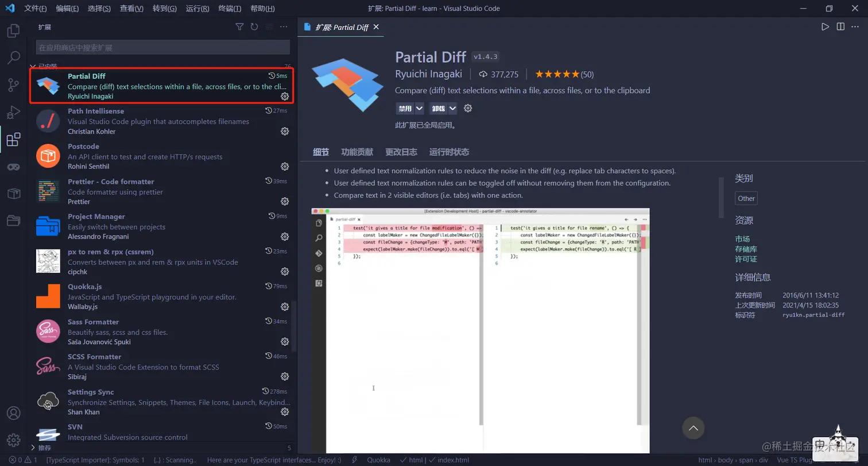Open the 转到(G) menu
868x466 pixels.
[x=165, y=9]
